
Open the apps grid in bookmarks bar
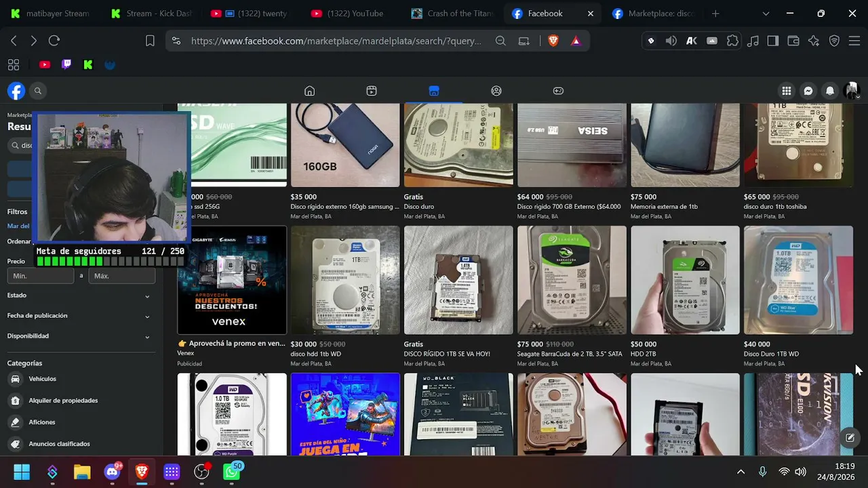(x=14, y=65)
